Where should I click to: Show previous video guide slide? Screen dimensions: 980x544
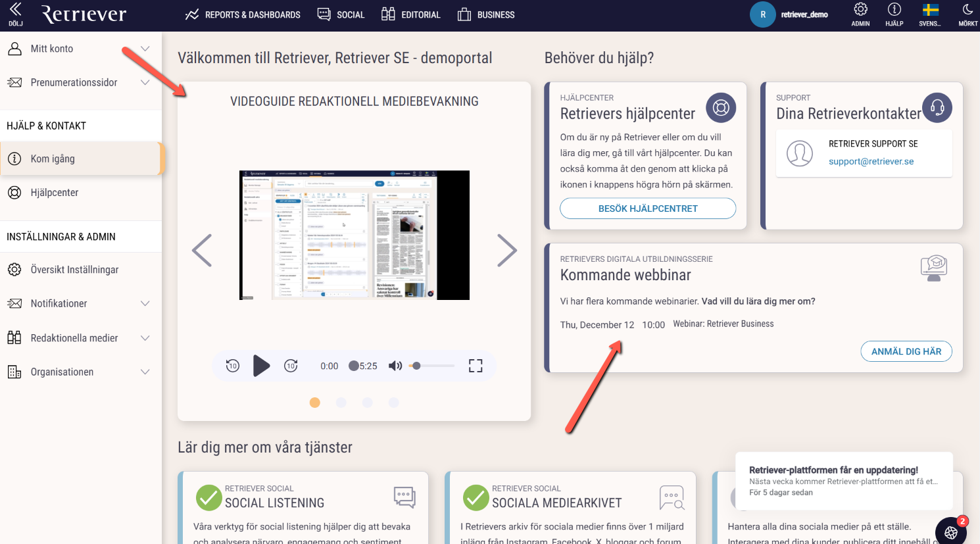click(x=202, y=250)
